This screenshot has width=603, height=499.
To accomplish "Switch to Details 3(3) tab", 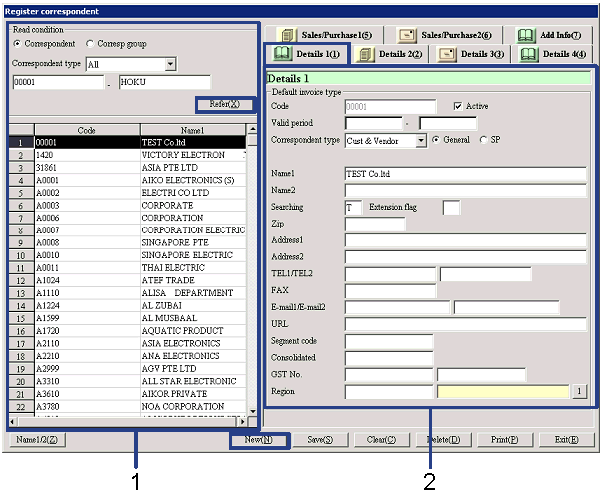I will coord(472,54).
